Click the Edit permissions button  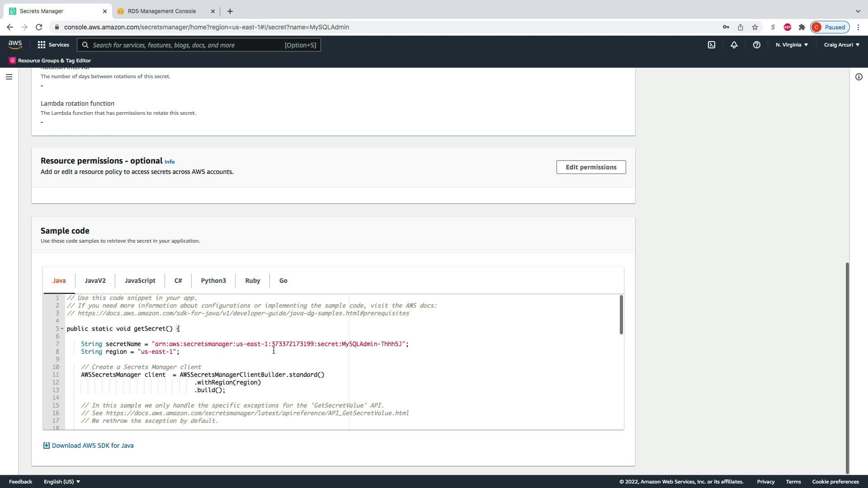(x=591, y=167)
